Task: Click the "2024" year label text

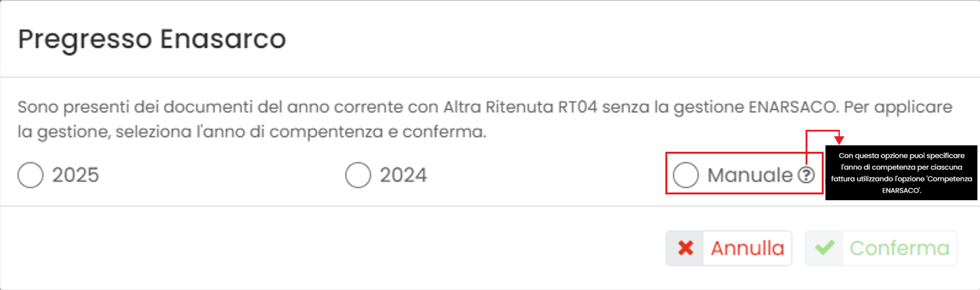Action: click(x=403, y=175)
